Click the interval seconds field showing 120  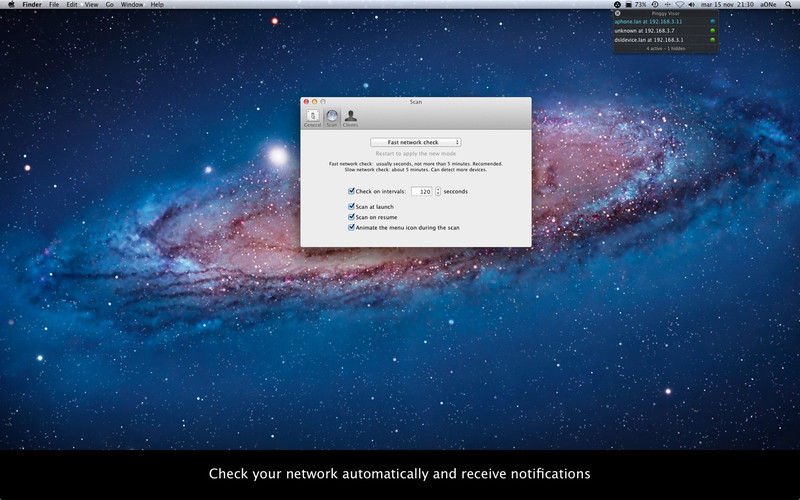coord(422,191)
